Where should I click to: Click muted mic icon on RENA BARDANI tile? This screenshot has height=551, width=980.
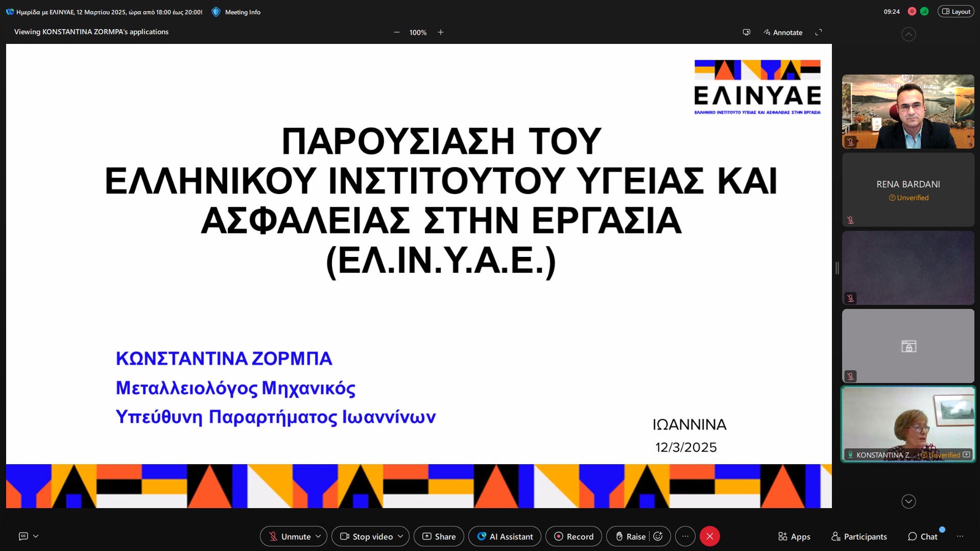pos(850,220)
